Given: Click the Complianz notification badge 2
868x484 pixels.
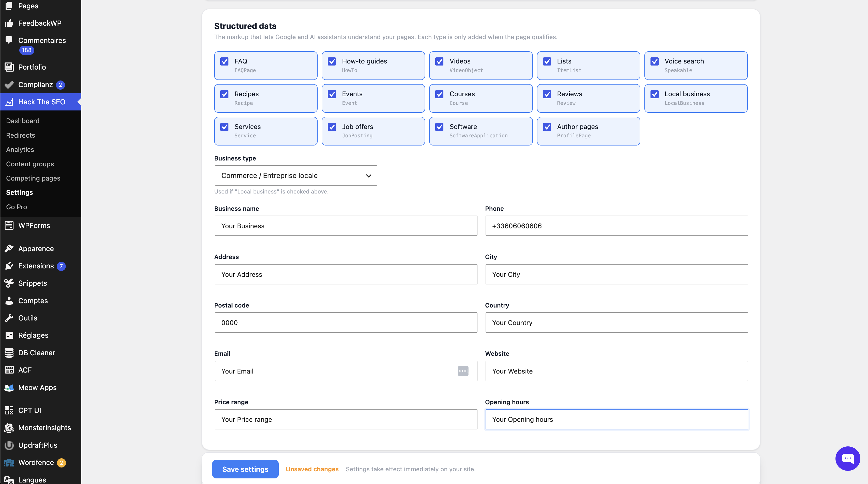Looking at the screenshot, I should [60, 85].
